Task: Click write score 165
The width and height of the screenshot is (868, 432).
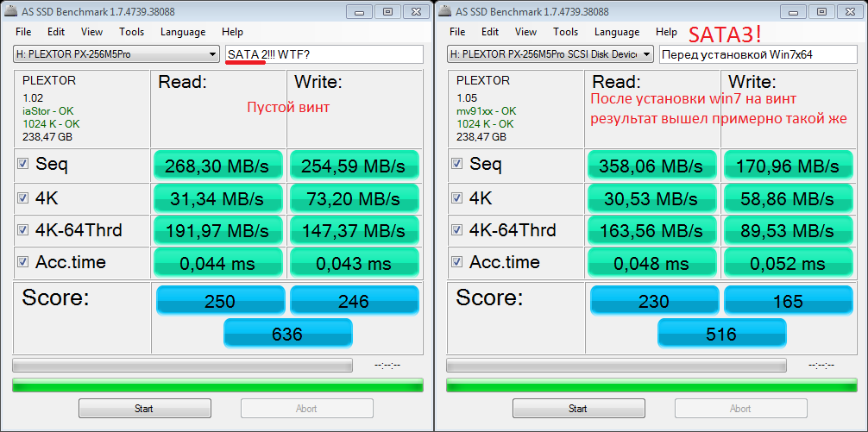Action: 789,300
